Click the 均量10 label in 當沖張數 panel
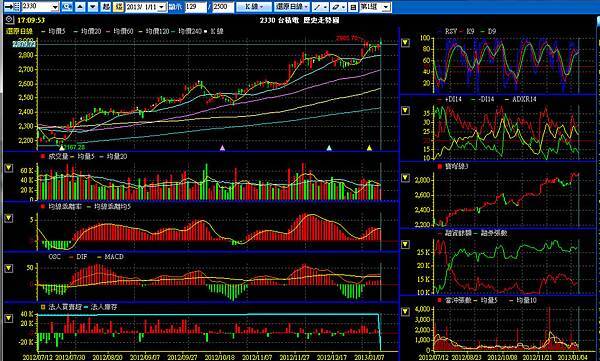This screenshot has height=361, width=600. [x=527, y=301]
